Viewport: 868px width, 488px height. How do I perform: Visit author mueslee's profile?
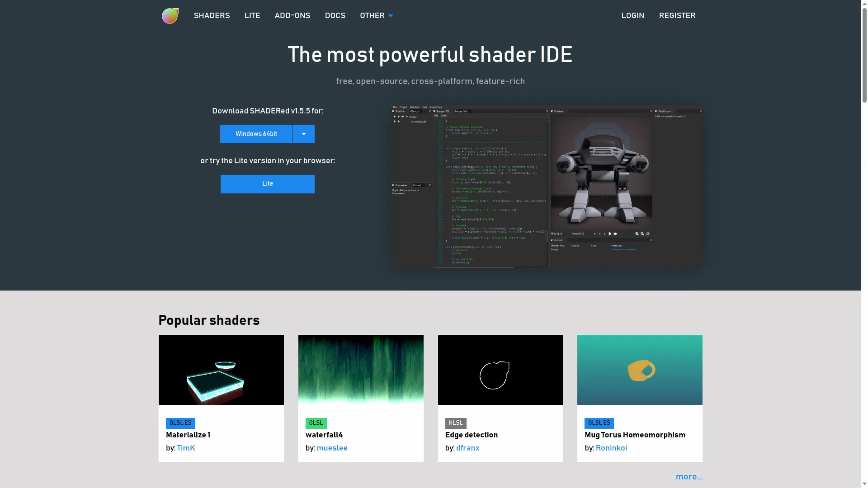pyautogui.click(x=332, y=448)
